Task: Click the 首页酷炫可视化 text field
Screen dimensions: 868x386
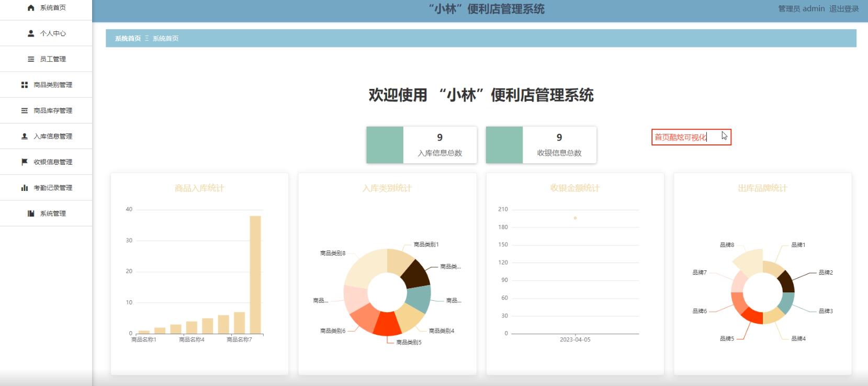Action: (691, 137)
